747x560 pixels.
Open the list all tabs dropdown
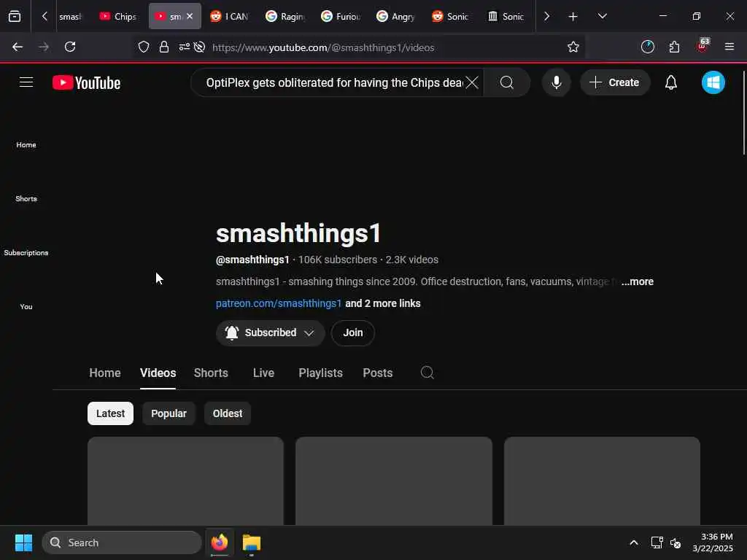point(602,16)
